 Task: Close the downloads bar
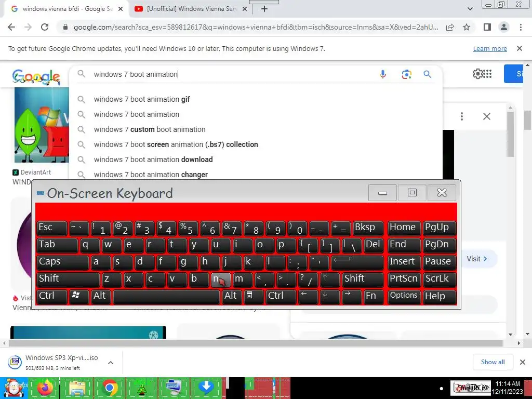[523, 362]
